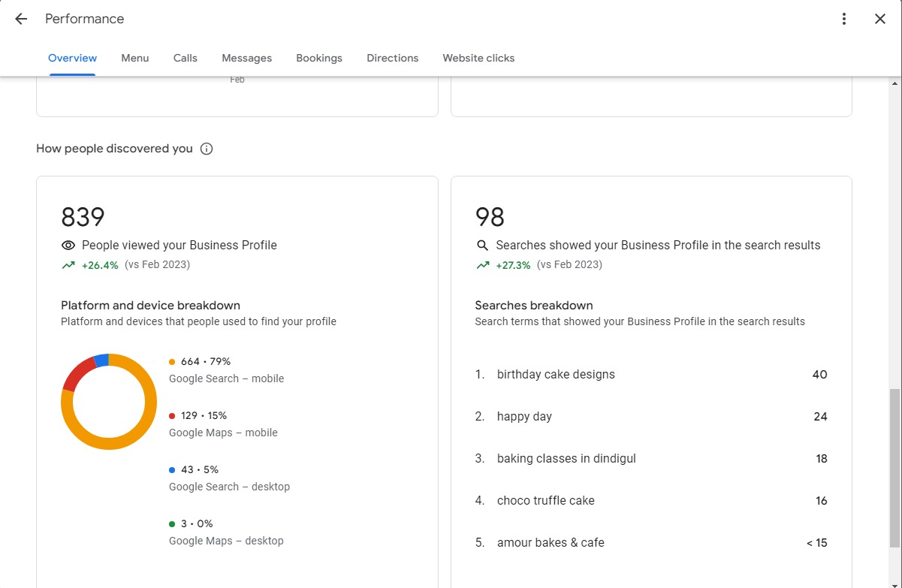Screen dimensions: 902x588
Task: Click the 'Google Maps – mobile' label
Action: [x=223, y=433]
